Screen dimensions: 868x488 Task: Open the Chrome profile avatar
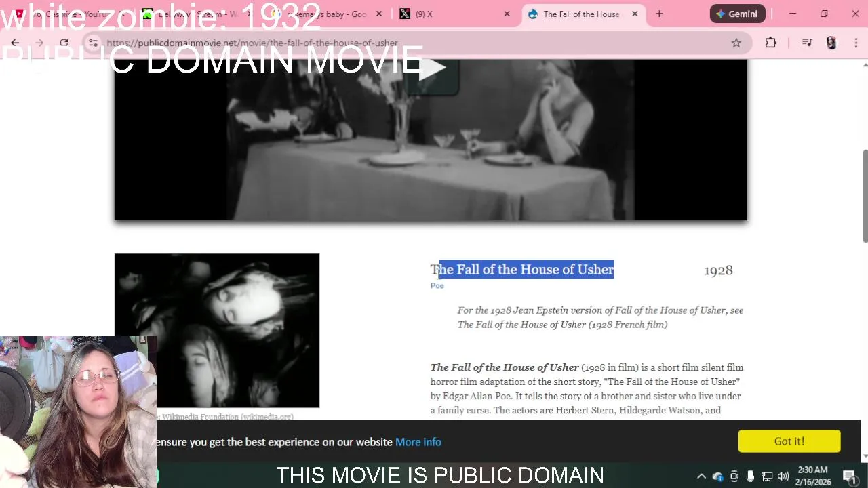point(831,43)
